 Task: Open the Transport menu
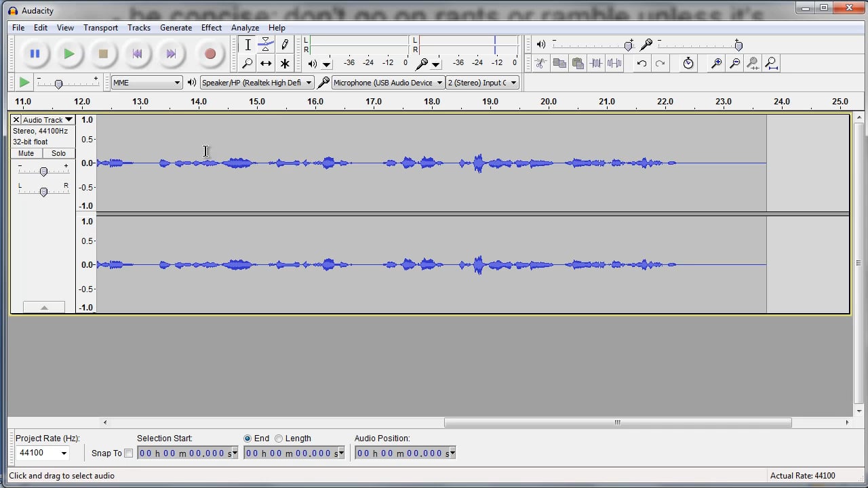tap(100, 28)
